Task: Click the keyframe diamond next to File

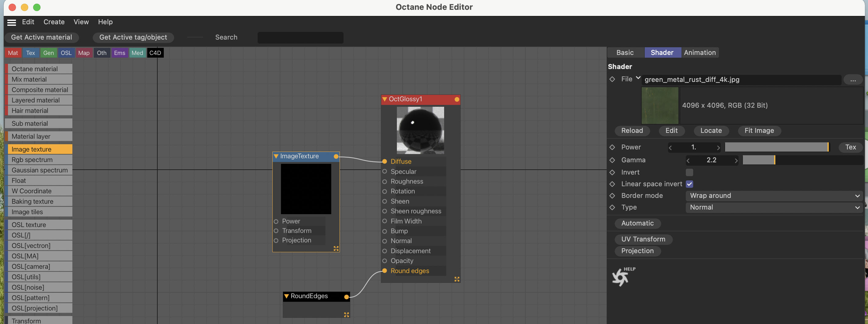Action: pyautogui.click(x=612, y=79)
